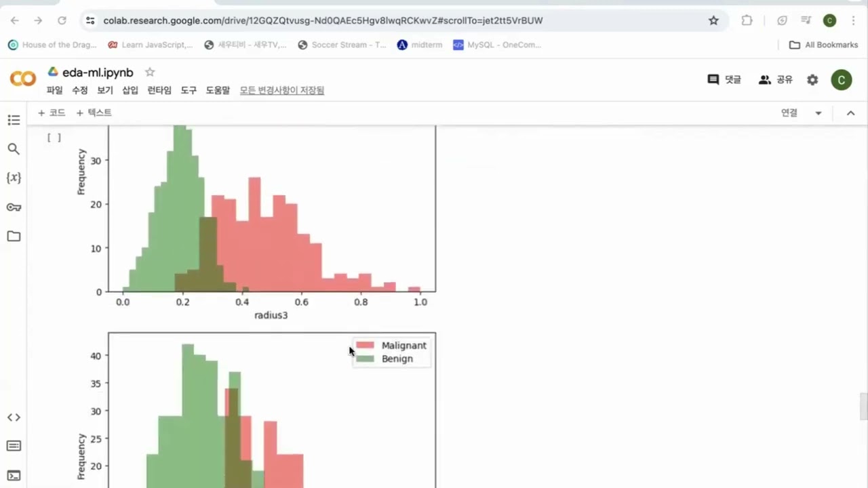Open the secrets key panel
This screenshot has height=488, width=868.
[14, 207]
